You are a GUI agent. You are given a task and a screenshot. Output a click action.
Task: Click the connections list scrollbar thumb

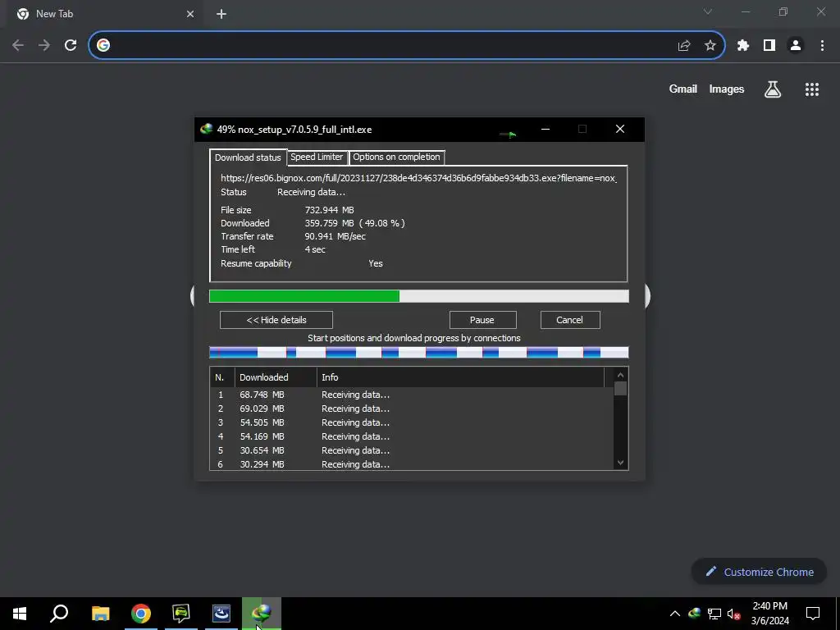point(620,388)
